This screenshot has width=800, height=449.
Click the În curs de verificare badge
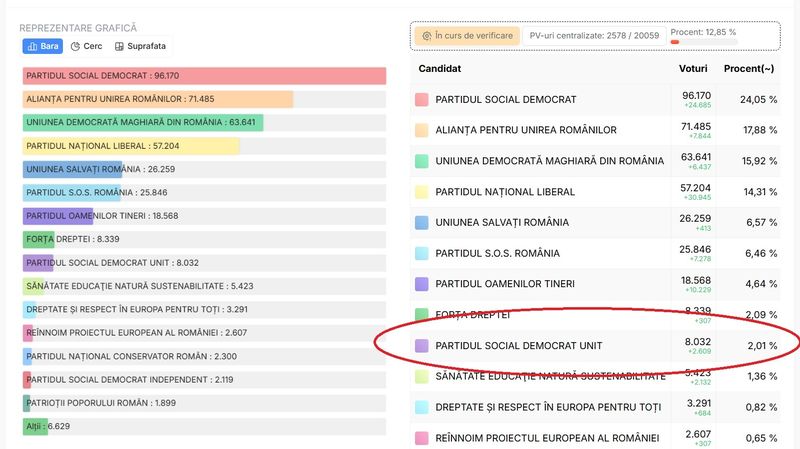(x=467, y=35)
